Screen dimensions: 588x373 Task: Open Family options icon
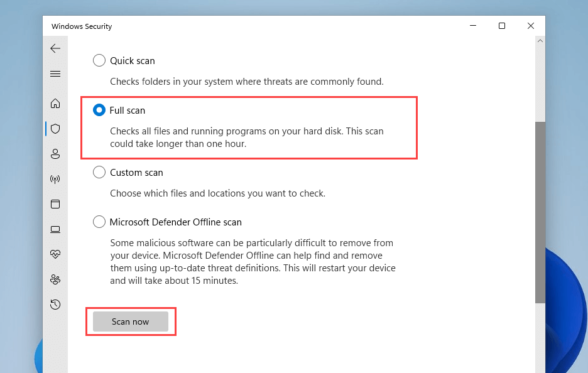coord(55,279)
